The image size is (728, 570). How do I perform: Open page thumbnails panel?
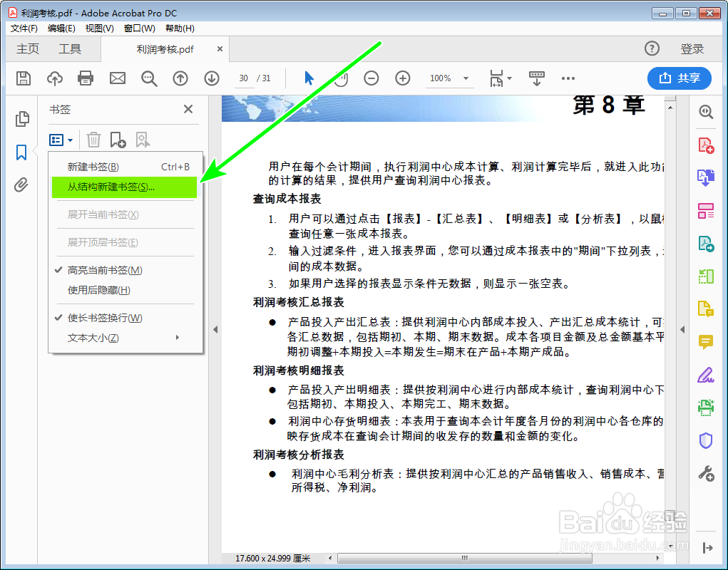tap(22, 119)
